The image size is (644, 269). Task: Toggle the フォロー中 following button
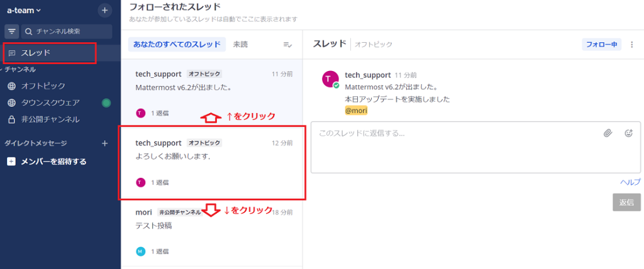602,45
